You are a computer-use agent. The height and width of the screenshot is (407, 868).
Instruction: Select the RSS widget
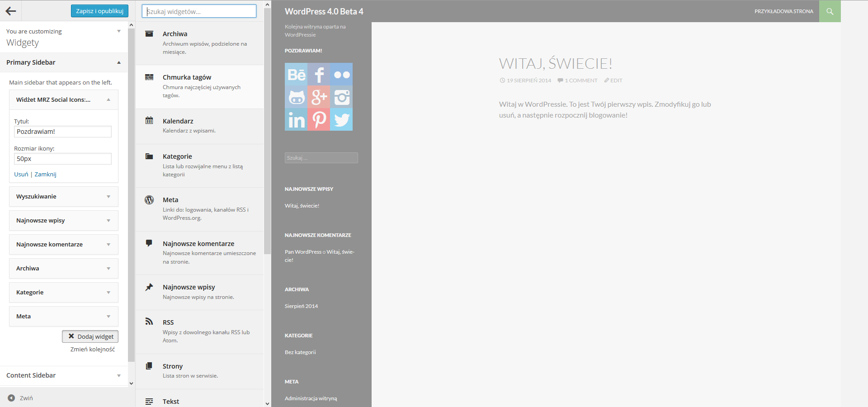point(199,332)
